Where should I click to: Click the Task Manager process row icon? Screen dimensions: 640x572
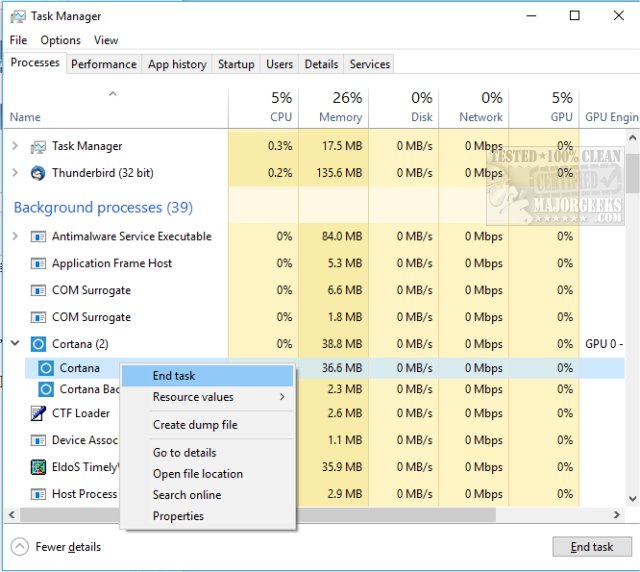pos(38,147)
